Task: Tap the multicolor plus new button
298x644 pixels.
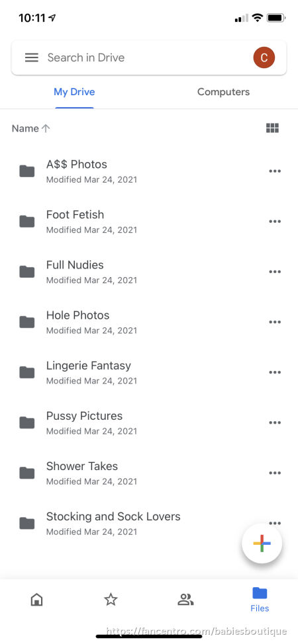Action: (x=262, y=543)
